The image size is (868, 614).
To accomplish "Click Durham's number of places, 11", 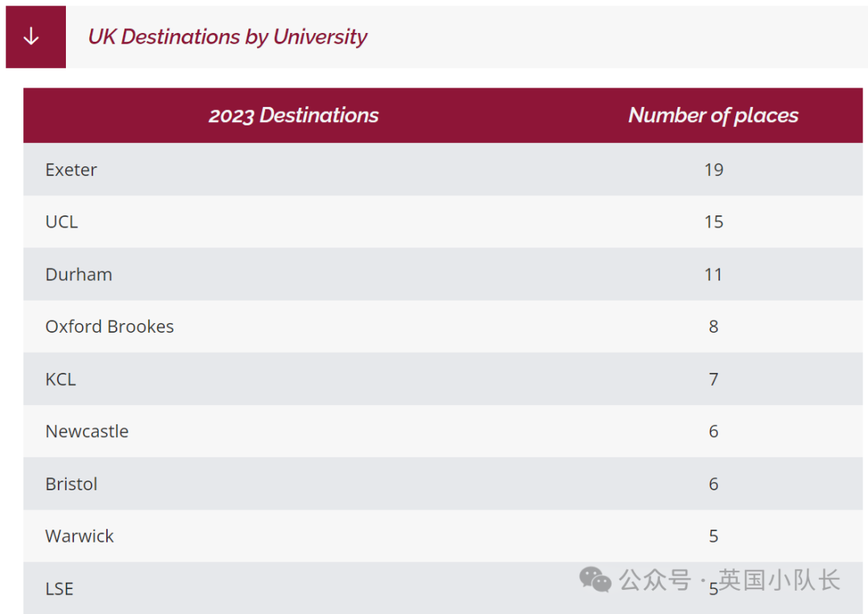I will click(714, 274).
